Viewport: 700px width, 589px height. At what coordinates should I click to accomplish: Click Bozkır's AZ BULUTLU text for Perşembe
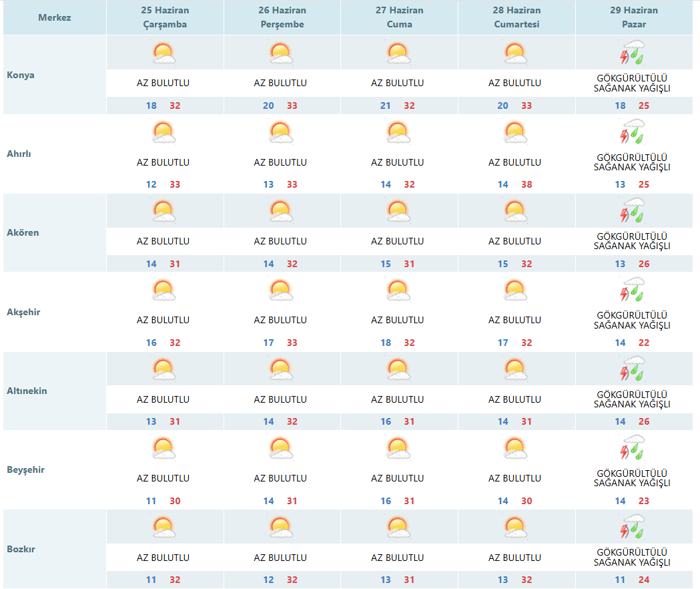pyautogui.click(x=280, y=558)
